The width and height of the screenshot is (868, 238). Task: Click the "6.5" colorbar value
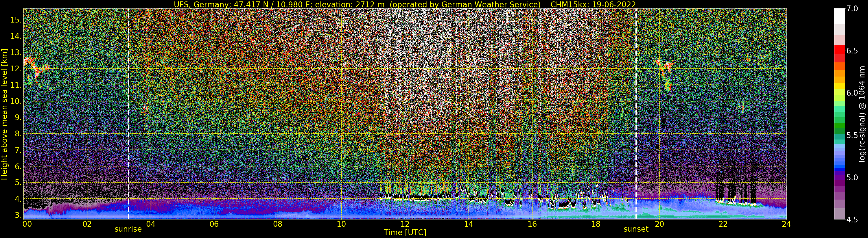click(852, 51)
